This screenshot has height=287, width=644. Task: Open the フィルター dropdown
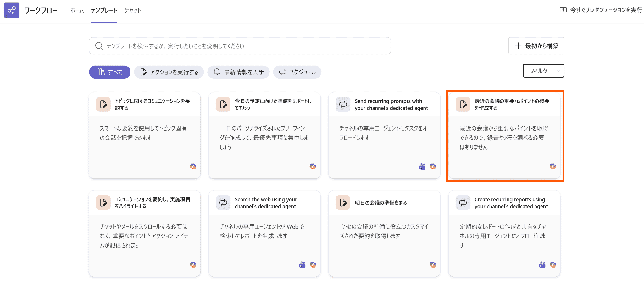pos(543,71)
